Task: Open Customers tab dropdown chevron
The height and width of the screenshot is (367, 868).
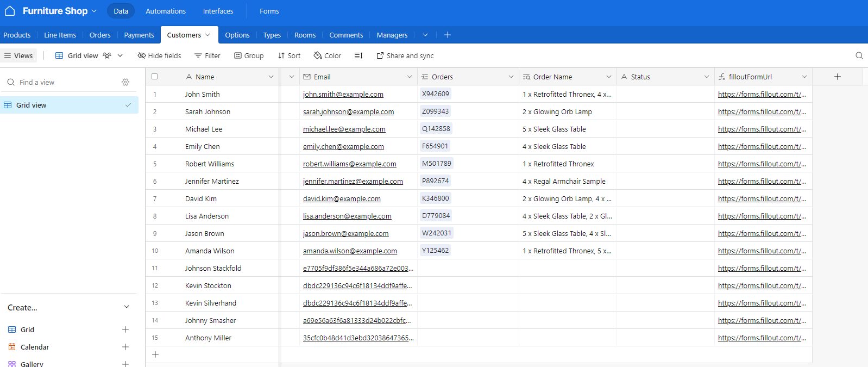Action: (207, 35)
